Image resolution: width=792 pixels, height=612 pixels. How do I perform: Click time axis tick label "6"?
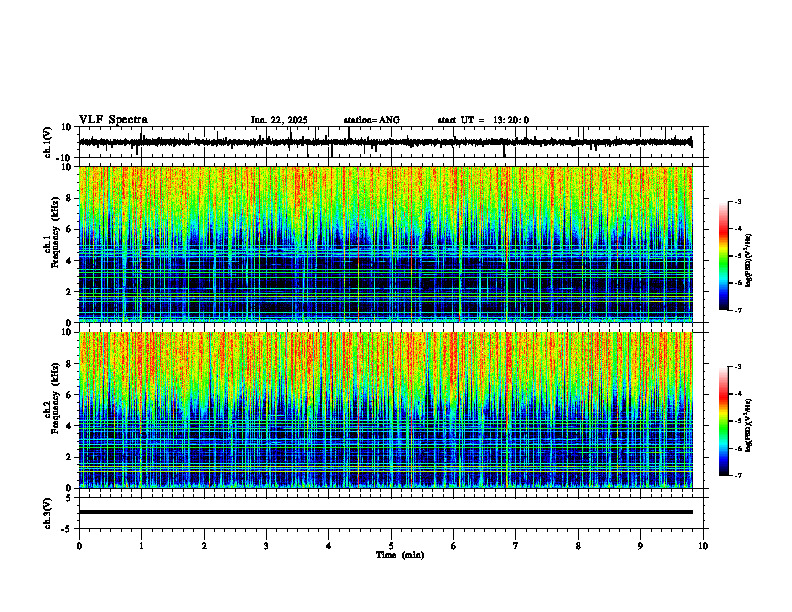click(453, 546)
